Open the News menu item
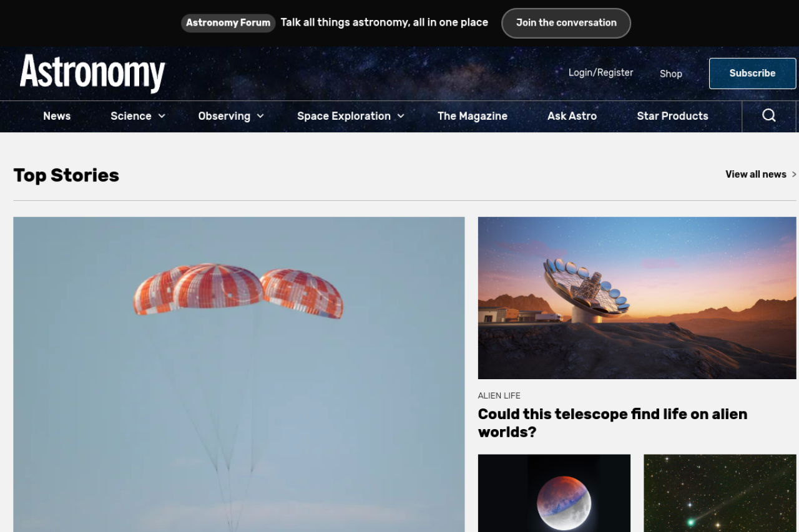Viewport: 799px width, 532px height. pyautogui.click(x=57, y=116)
